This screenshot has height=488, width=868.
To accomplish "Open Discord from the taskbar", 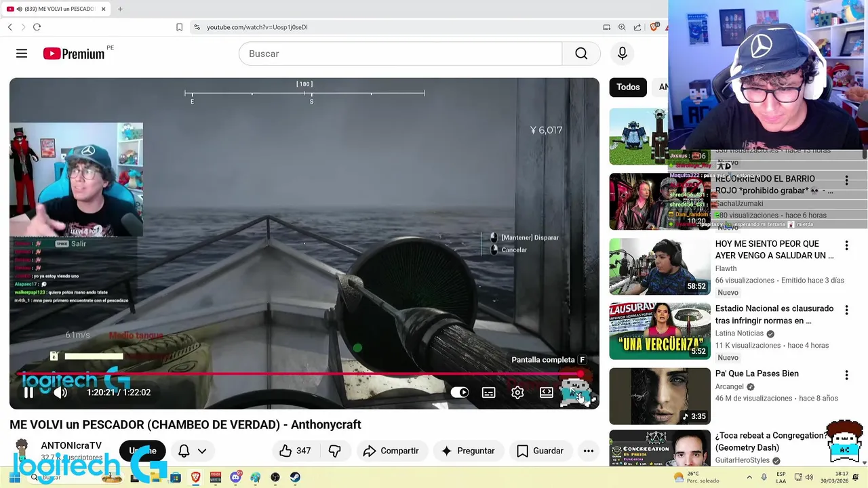I will pyautogui.click(x=235, y=477).
